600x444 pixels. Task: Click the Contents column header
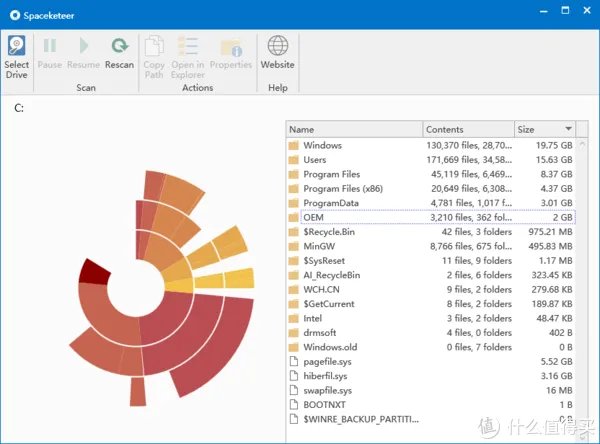(467, 129)
